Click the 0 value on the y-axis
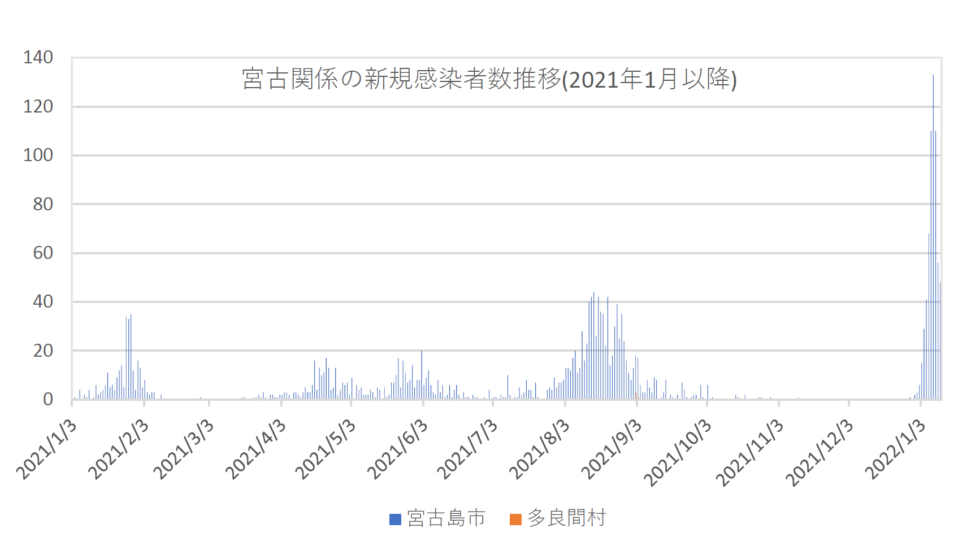This screenshot has width=980, height=541. click(48, 400)
